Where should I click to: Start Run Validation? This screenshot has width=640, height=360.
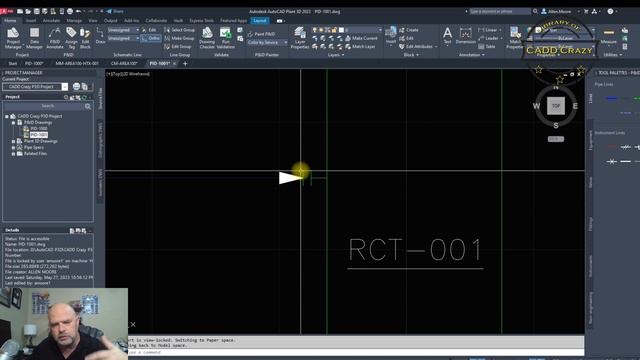pyautogui.click(x=225, y=38)
